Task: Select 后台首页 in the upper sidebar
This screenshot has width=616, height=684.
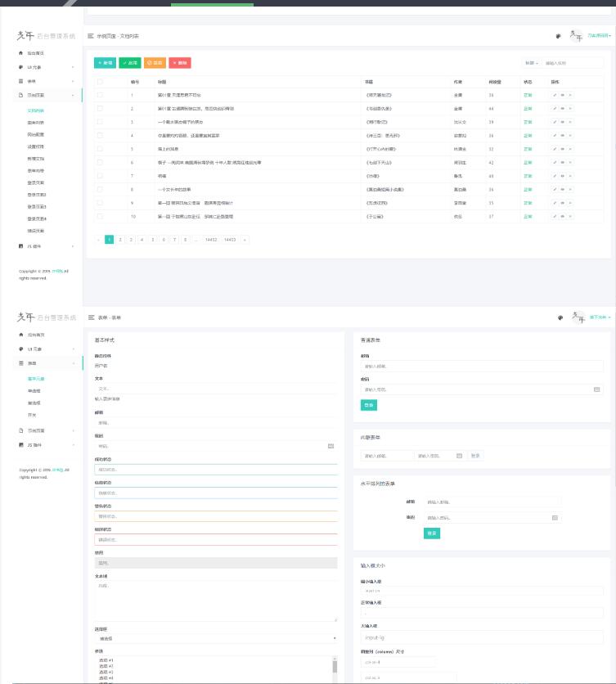Action: (37, 52)
